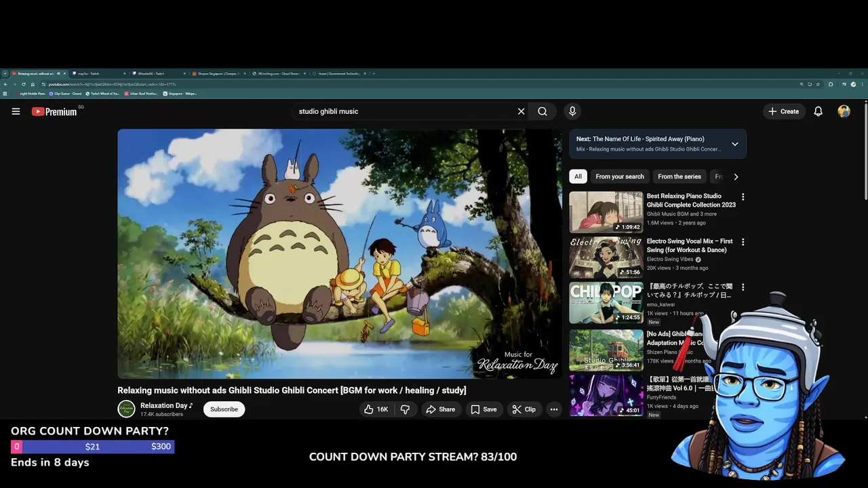Clear the search box text
This screenshot has width=868, height=488.
[x=521, y=111]
